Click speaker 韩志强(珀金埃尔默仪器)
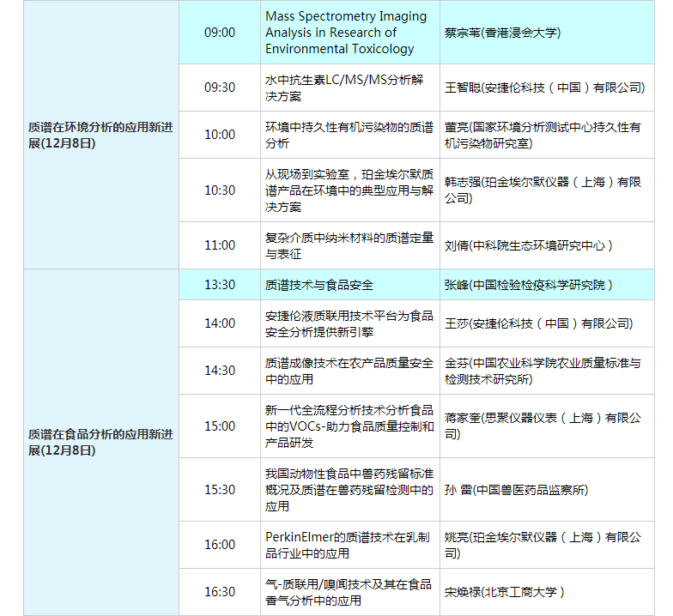This screenshot has height=616, width=673. pyautogui.click(x=543, y=190)
